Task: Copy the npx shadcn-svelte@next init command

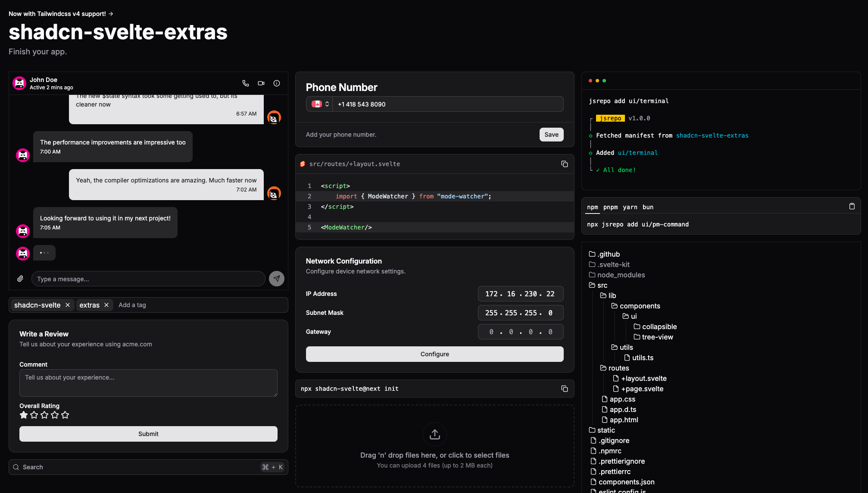Action: click(564, 389)
